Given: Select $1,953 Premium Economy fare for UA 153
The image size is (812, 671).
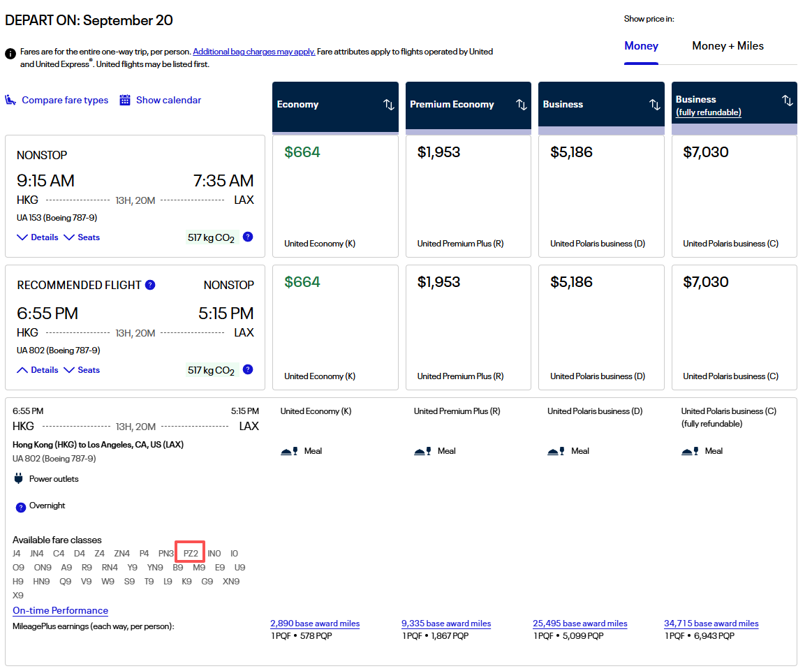Looking at the screenshot, I should 468,196.
